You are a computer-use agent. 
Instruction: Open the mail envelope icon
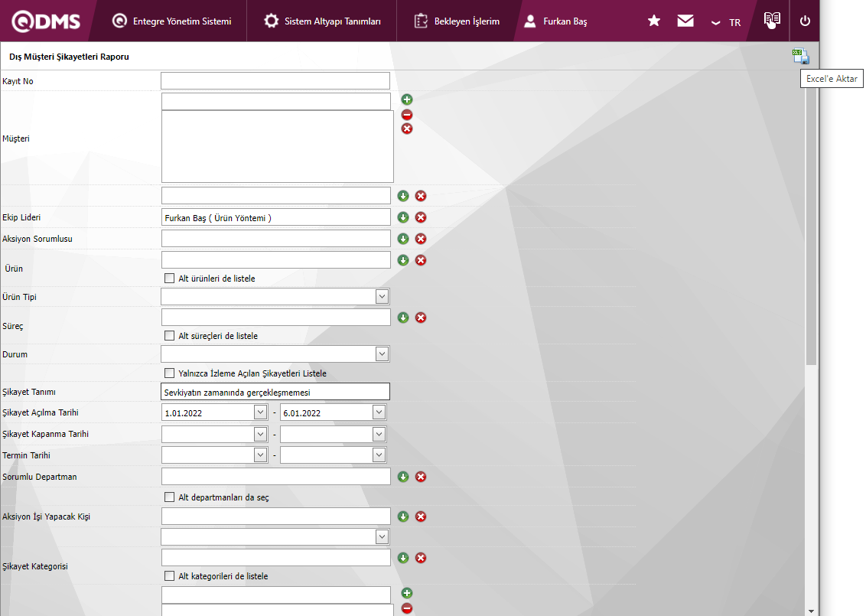point(685,21)
